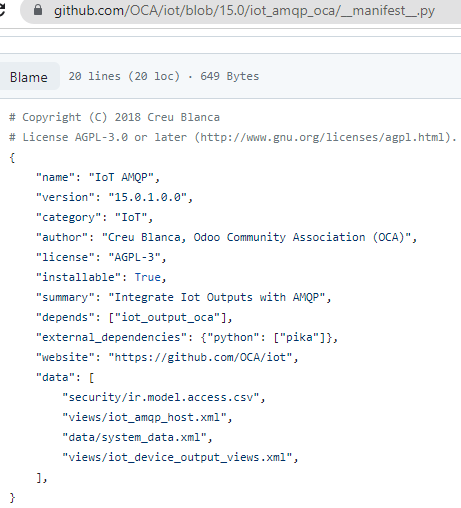Click the https://github.com/OCA/iot website string
461x508 pixels.
point(200,357)
